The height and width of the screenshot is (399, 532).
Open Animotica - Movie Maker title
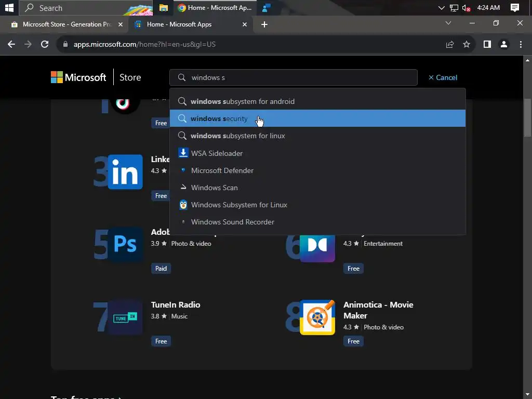(x=378, y=310)
